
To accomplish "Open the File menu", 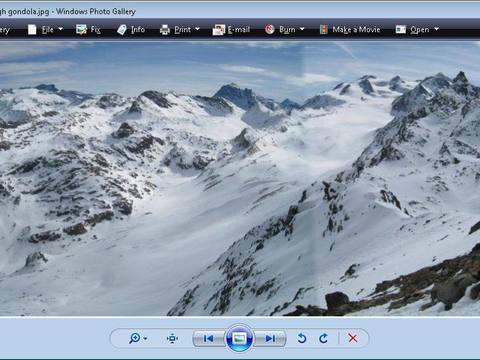I will pos(45,30).
